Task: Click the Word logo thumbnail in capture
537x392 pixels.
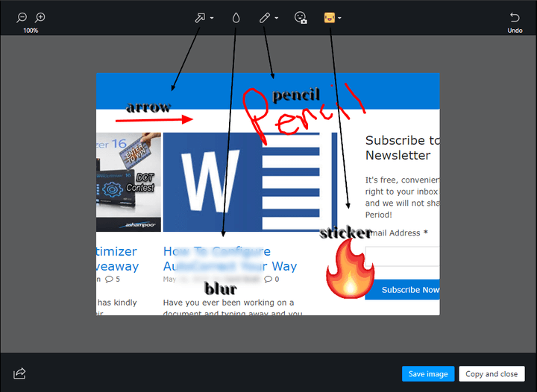Action: point(250,182)
